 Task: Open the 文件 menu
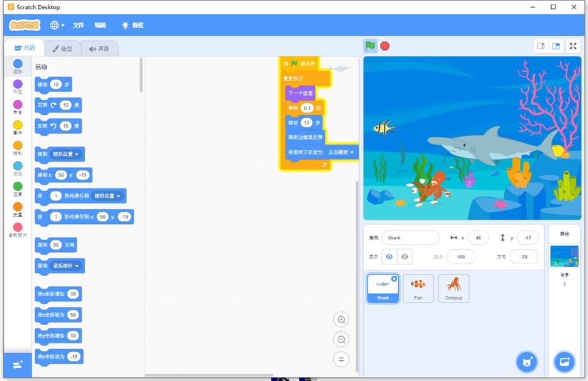pyautogui.click(x=78, y=25)
